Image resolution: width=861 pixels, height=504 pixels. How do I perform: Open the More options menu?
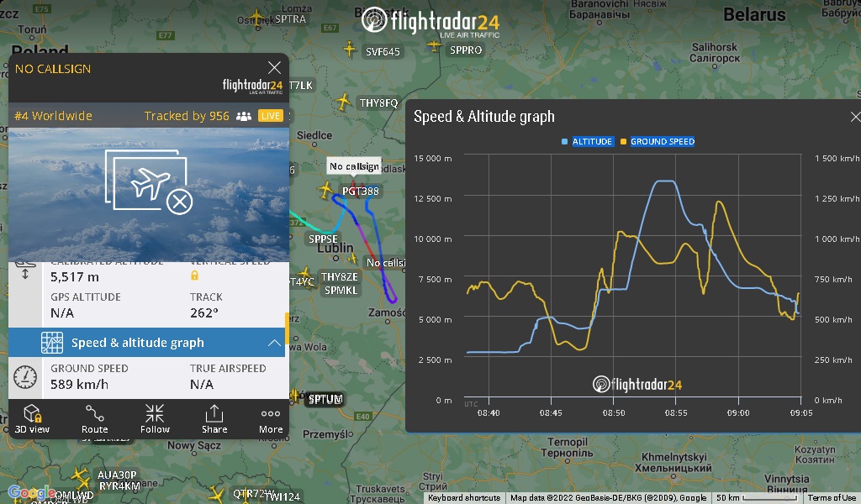271,419
